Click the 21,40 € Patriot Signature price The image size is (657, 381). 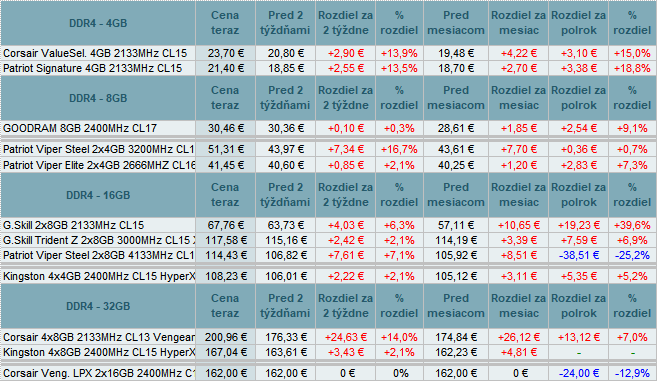click(x=225, y=68)
